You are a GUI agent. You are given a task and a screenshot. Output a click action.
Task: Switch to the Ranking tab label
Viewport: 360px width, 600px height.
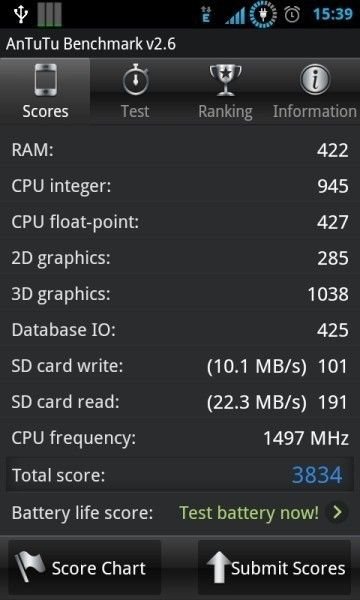click(225, 112)
